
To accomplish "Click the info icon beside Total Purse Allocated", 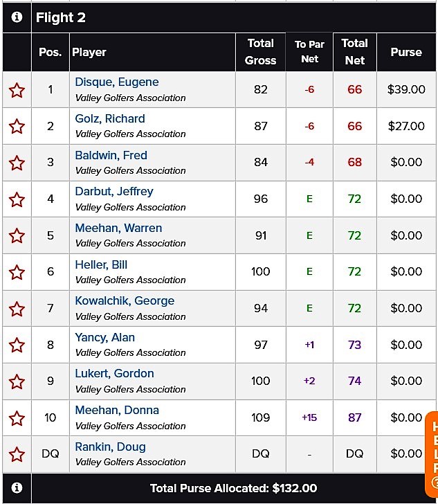I will point(17,487).
